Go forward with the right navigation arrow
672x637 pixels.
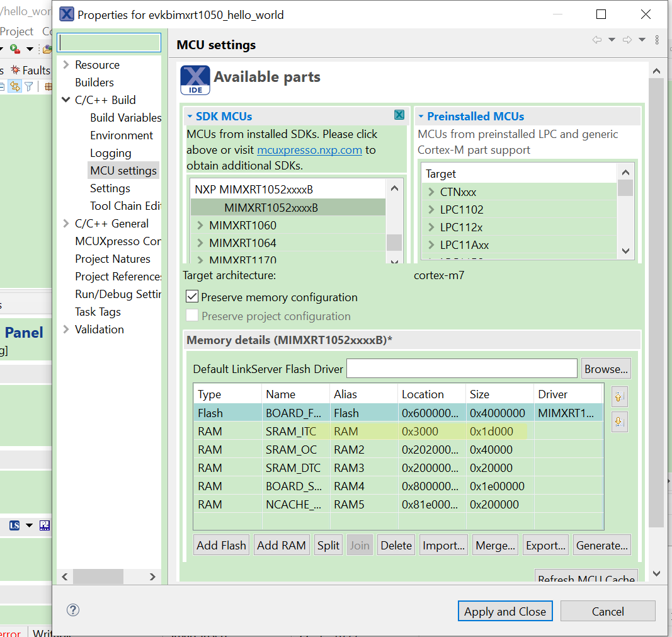point(627,40)
